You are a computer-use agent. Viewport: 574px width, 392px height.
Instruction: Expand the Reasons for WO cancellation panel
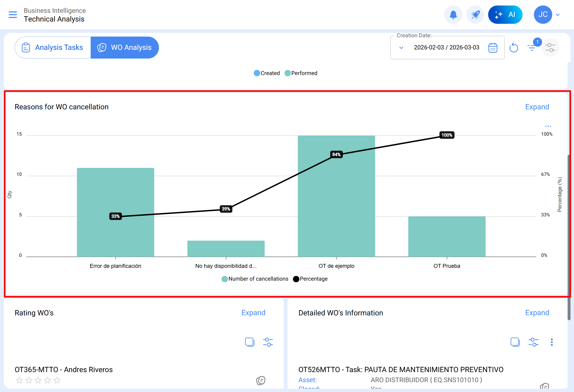[x=537, y=107]
